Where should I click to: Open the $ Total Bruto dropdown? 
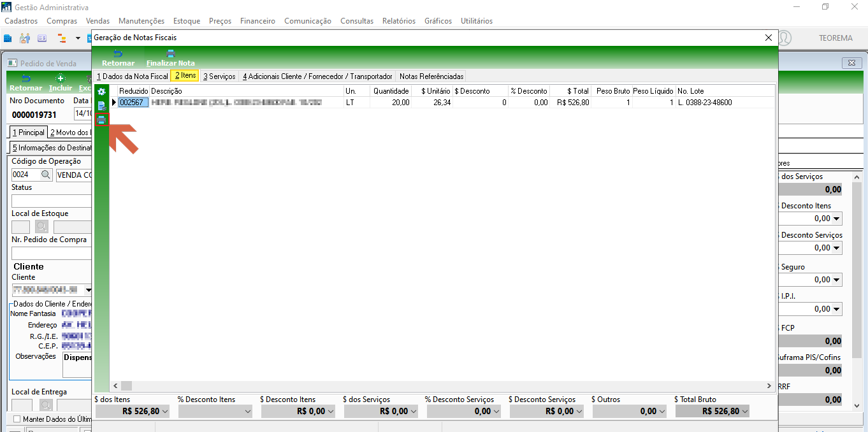click(745, 412)
